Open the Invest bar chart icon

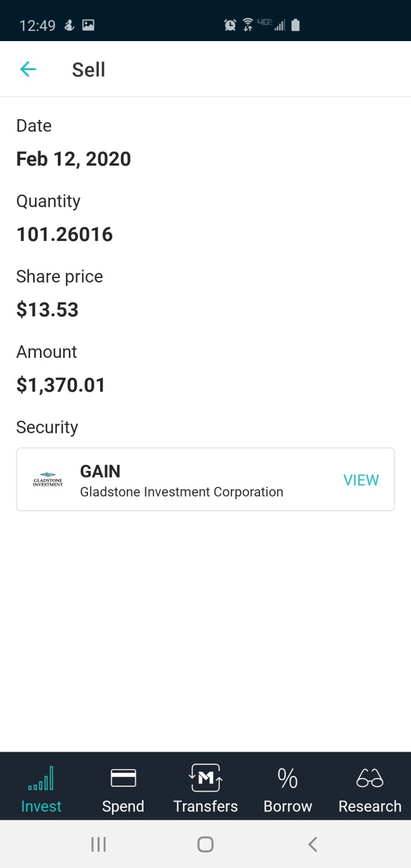pos(41,778)
